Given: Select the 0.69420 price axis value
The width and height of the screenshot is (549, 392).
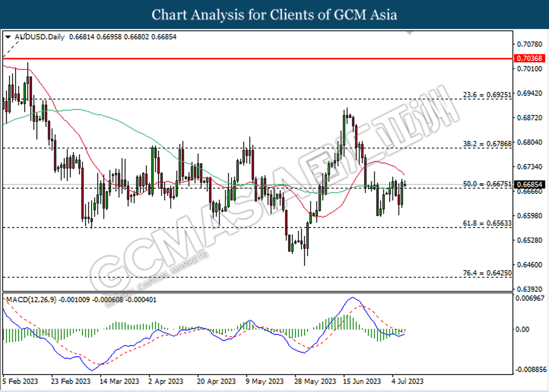Looking at the screenshot, I should pyautogui.click(x=530, y=93).
